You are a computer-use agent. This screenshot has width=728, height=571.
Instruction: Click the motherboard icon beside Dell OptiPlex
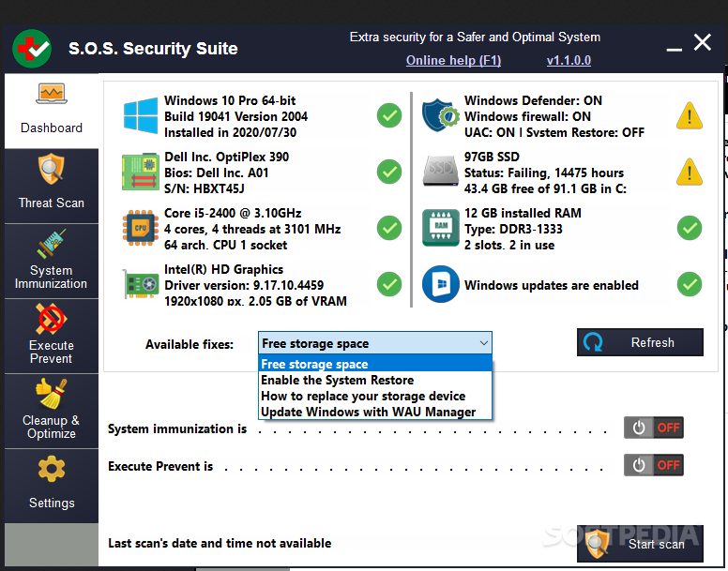[x=141, y=172]
